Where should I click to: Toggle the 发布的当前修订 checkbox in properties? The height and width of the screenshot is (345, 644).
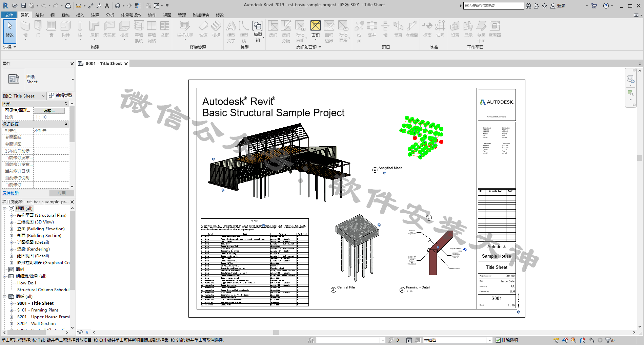37,151
